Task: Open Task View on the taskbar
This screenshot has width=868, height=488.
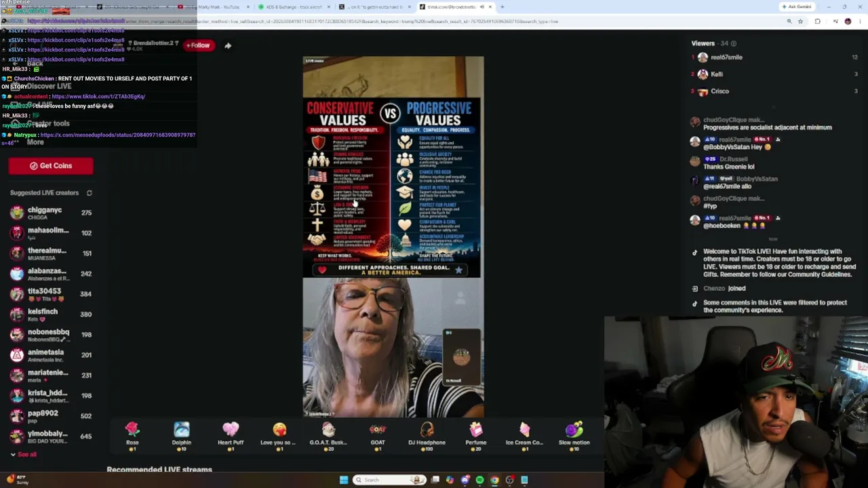Action: click(435, 480)
